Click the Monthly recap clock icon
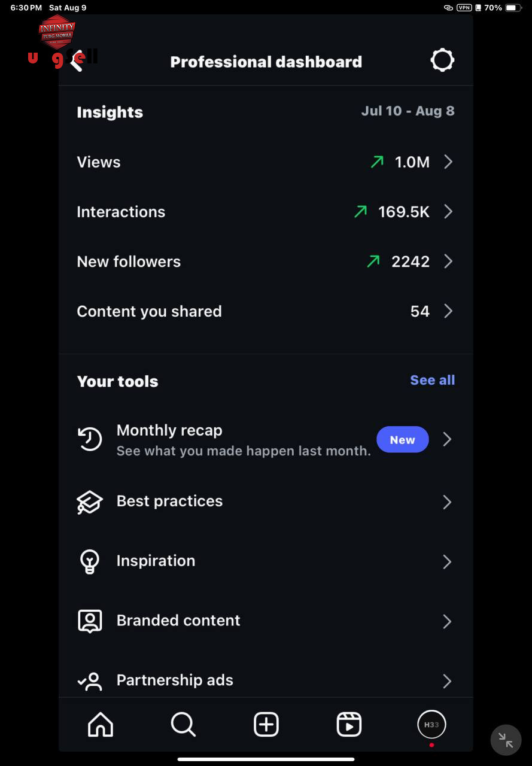The width and height of the screenshot is (532, 766). coord(90,440)
